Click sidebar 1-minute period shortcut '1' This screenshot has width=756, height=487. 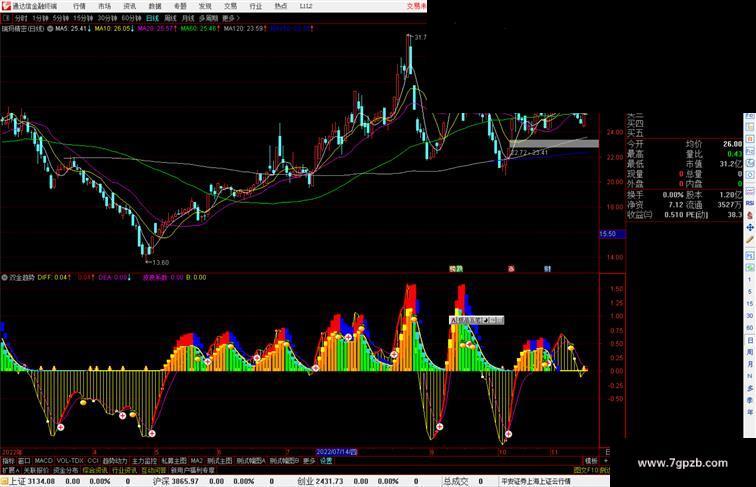[x=750, y=280]
